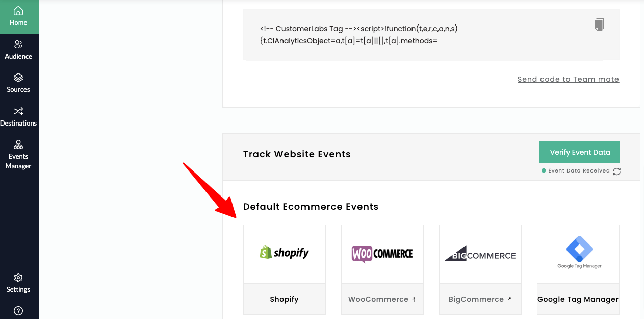Open BigCommerce via its external link icon
This screenshot has width=644, height=319.
(507, 299)
